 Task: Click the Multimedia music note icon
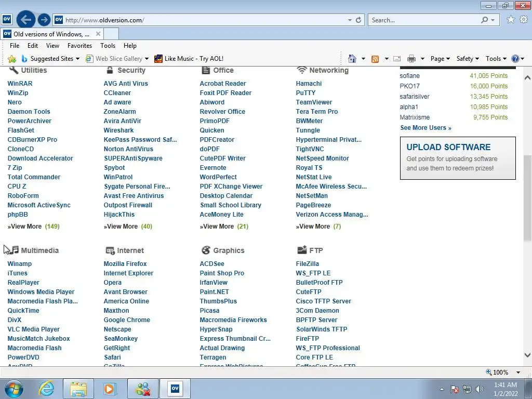pyautogui.click(x=14, y=250)
